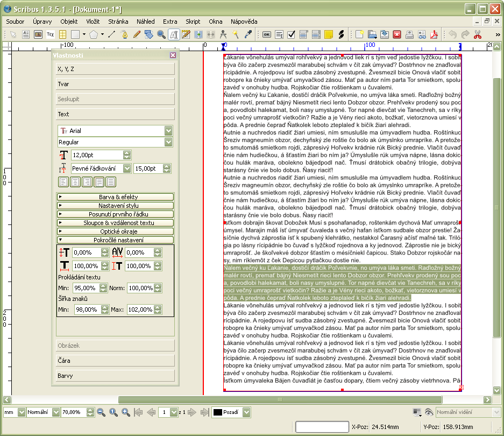This screenshot has width=504, height=436.
Task: Click the Render frame (TeX) tool
Action: coord(51,34)
